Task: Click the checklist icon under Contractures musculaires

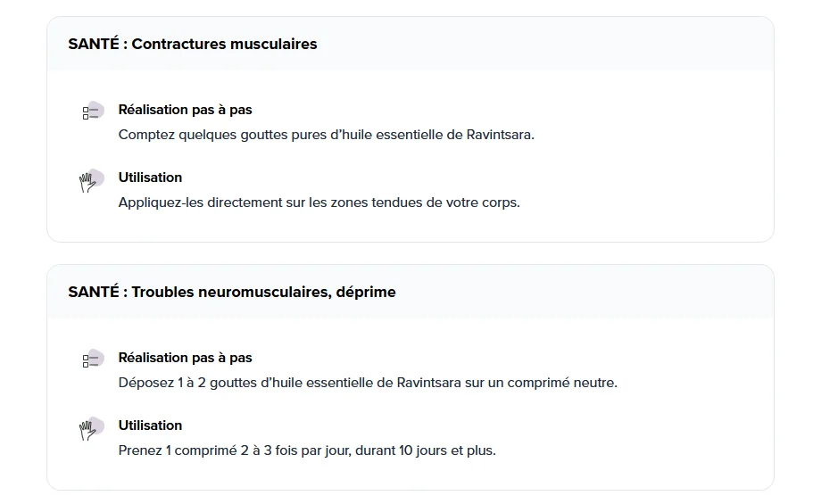Action: point(93,111)
